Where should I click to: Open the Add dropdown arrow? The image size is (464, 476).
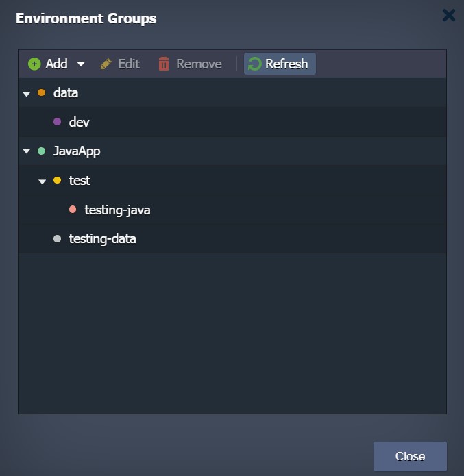pos(81,64)
